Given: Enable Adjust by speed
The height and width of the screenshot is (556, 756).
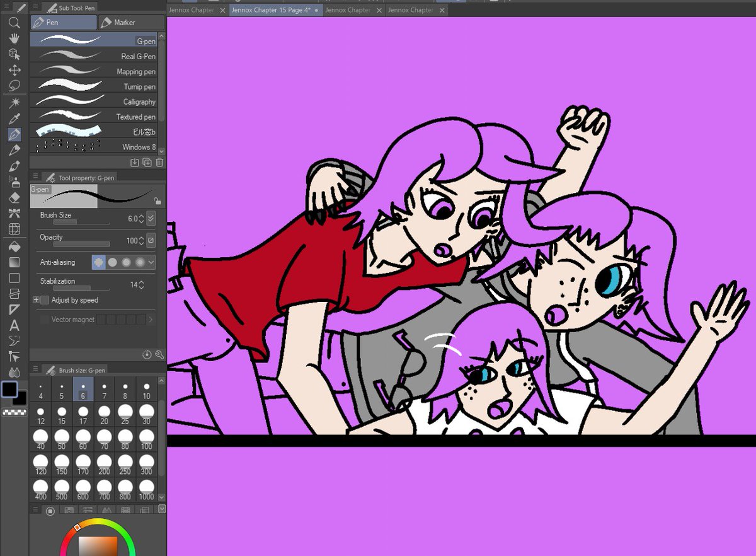Looking at the screenshot, I should 44,300.
